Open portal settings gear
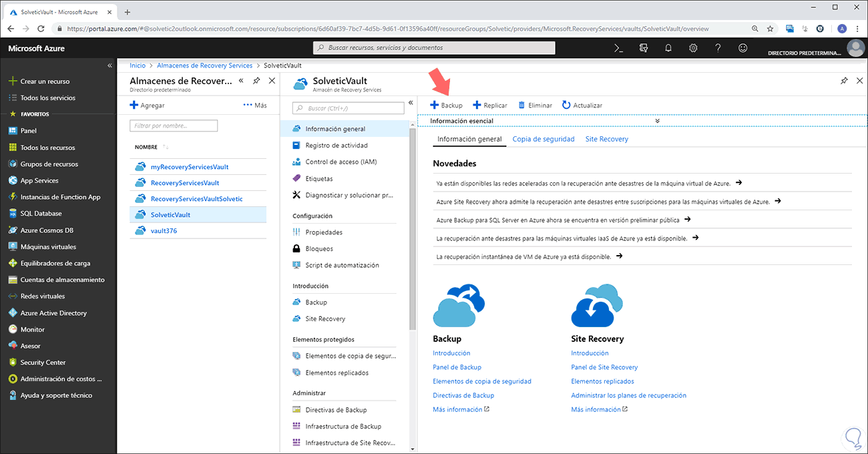Screen dimensions: 868x454 click(693, 48)
